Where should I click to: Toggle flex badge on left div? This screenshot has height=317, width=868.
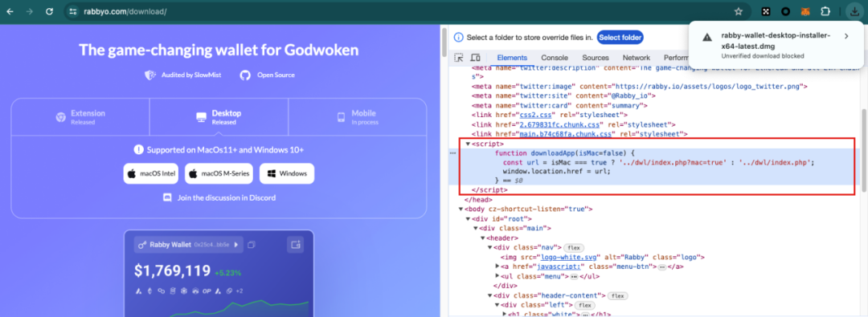[x=584, y=306]
